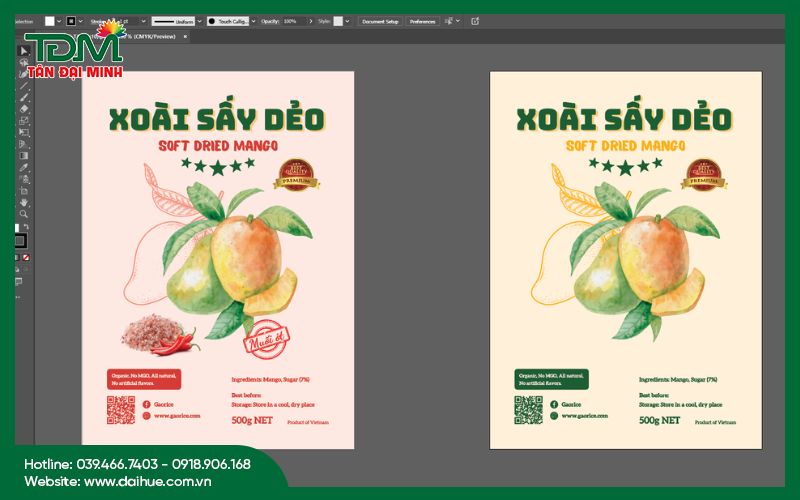
Task: Click the Document Setup button
Action: tap(380, 21)
